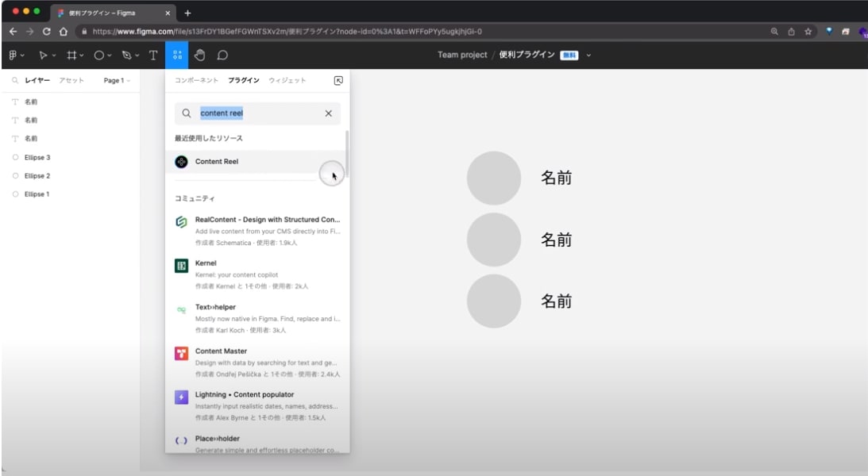868x476 pixels.
Task: Open RealContent plugin result
Action: click(x=257, y=231)
